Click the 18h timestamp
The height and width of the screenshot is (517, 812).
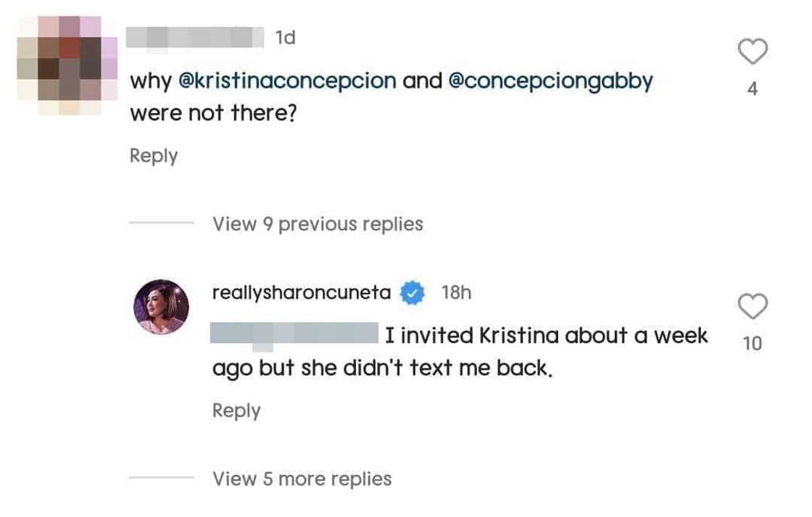[x=456, y=293]
